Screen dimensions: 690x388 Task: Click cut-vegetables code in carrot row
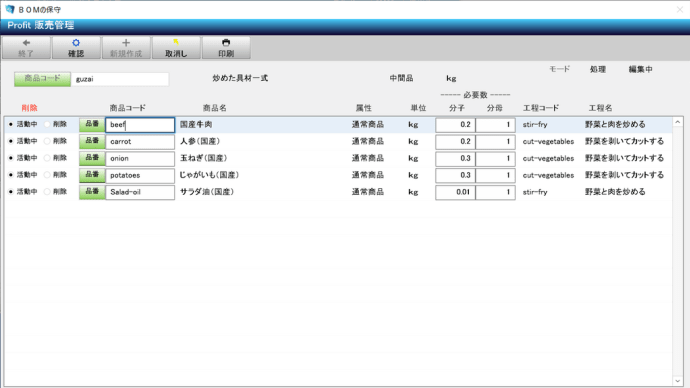tap(548, 142)
